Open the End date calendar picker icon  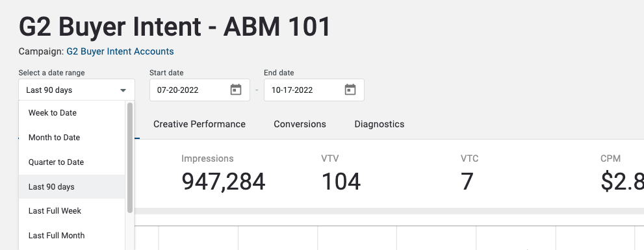tap(350, 90)
